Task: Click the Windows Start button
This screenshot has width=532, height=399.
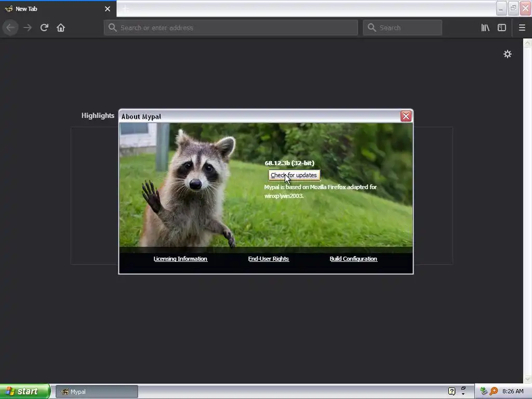Action: (25, 391)
